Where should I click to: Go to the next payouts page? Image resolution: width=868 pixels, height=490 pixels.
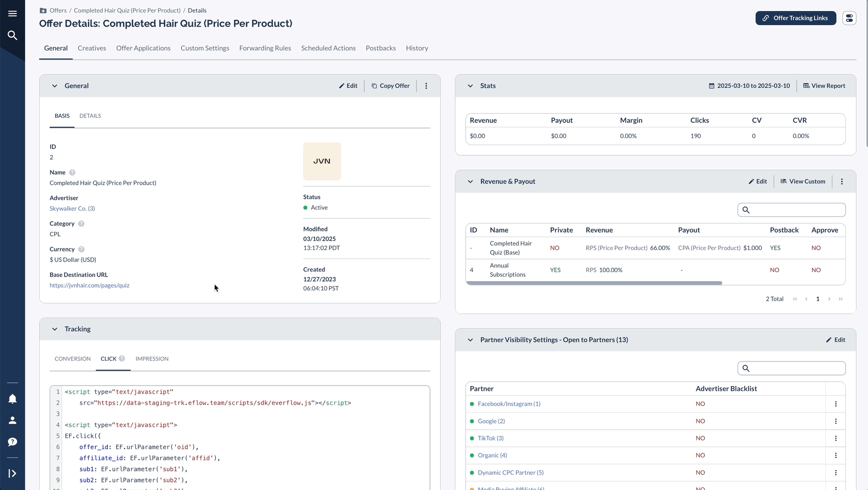(x=829, y=299)
